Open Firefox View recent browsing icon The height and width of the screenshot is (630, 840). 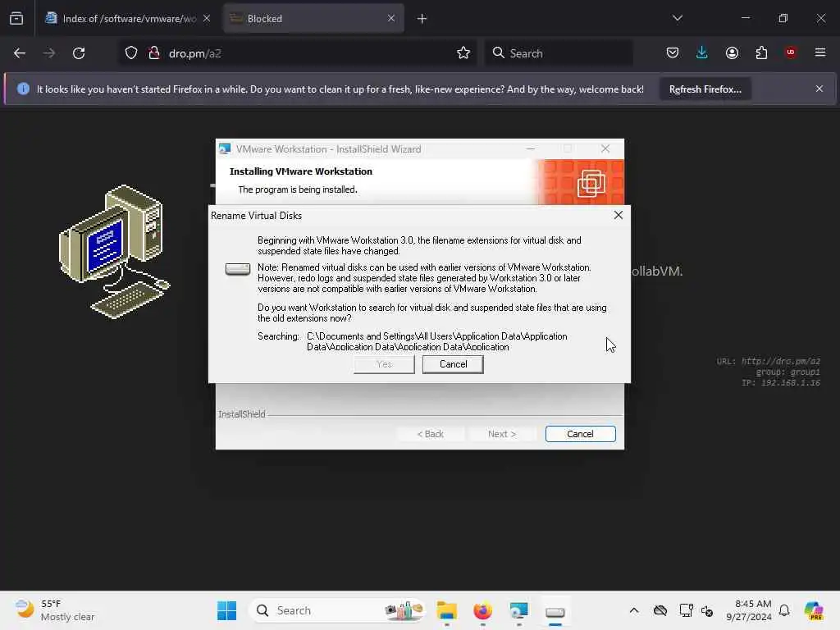(x=16, y=18)
